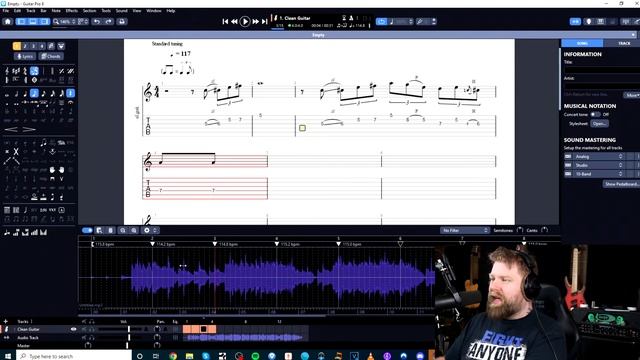640x360 pixels.
Task: Select the highlighted eighth note duration
Action: tap(34, 94)
